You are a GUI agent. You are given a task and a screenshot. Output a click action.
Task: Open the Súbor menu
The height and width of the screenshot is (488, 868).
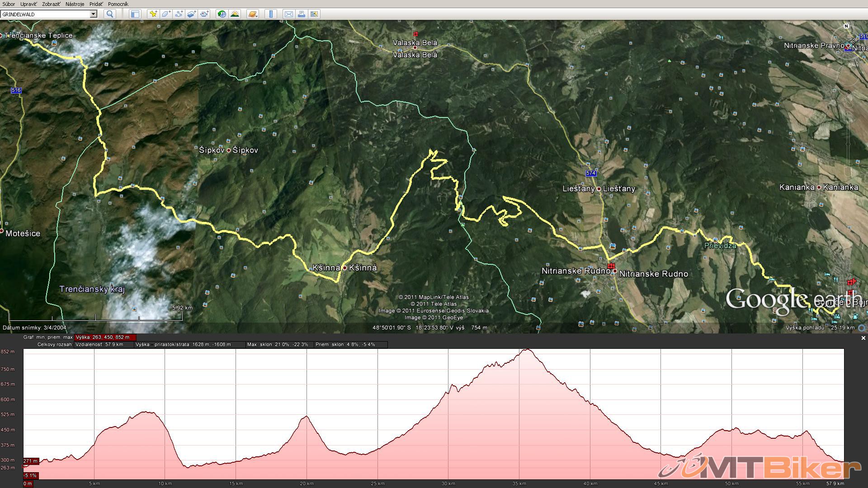pyautogui.click(x=9, y=4)
